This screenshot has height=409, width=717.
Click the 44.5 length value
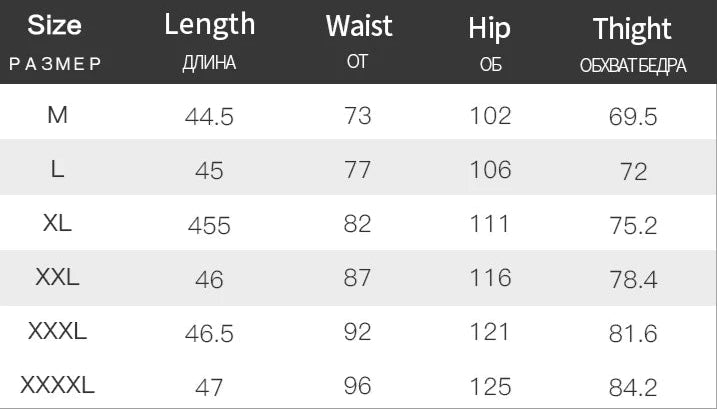click(209, 117)
